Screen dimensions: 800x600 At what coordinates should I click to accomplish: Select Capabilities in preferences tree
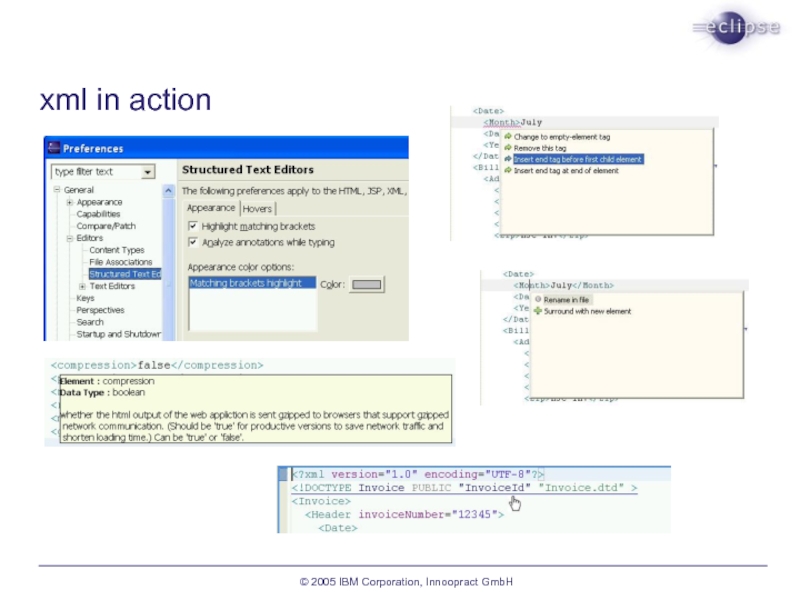click(x=98, y=214)
